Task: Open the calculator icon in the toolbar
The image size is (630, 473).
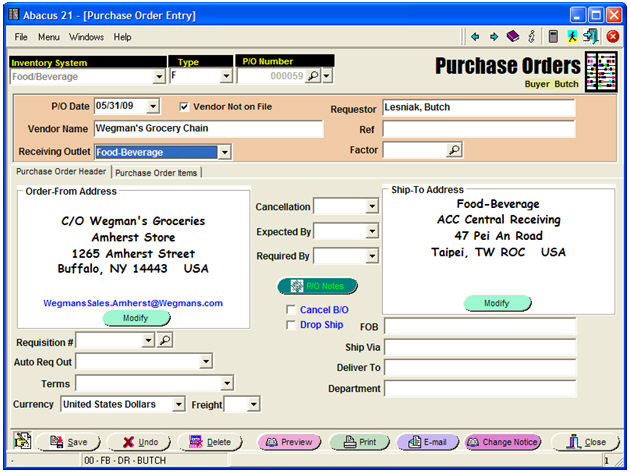Action: (x=553, y=37)
